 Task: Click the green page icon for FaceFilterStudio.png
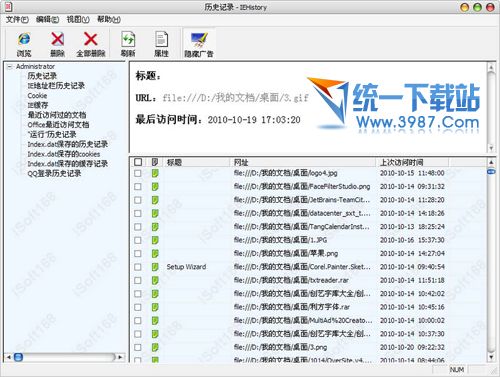(155, 187)
